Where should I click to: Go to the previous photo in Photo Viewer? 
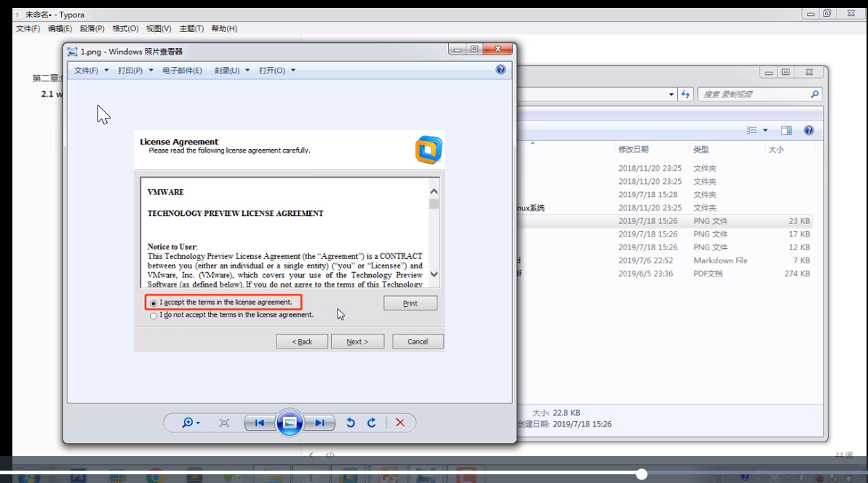click(259, 423)
